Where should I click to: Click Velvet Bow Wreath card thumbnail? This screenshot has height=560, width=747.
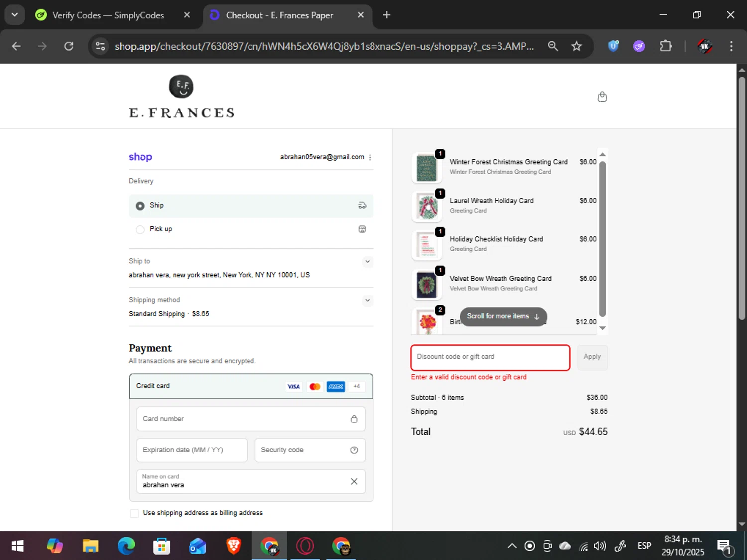tap(427, 285)
